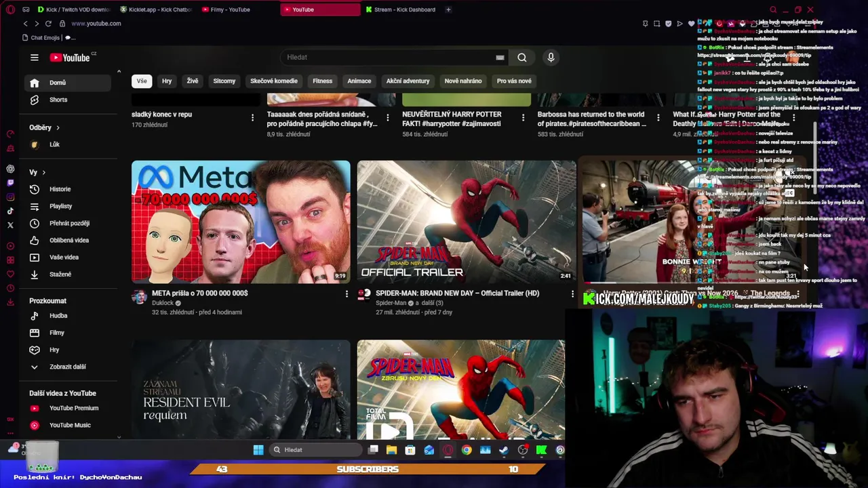Click the Spider-Man channel name under the trailer
Screen dimensions: 868x488
(x=391, y=303)
